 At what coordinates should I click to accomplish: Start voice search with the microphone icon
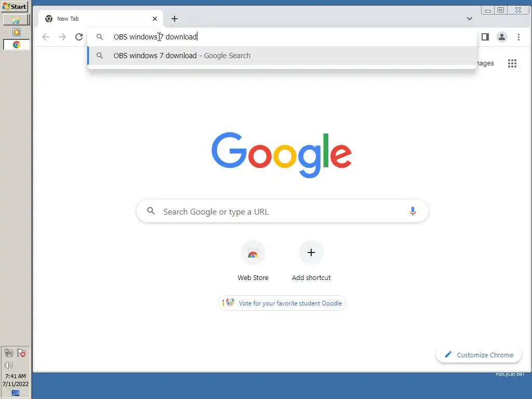click(x=413, y=211)
